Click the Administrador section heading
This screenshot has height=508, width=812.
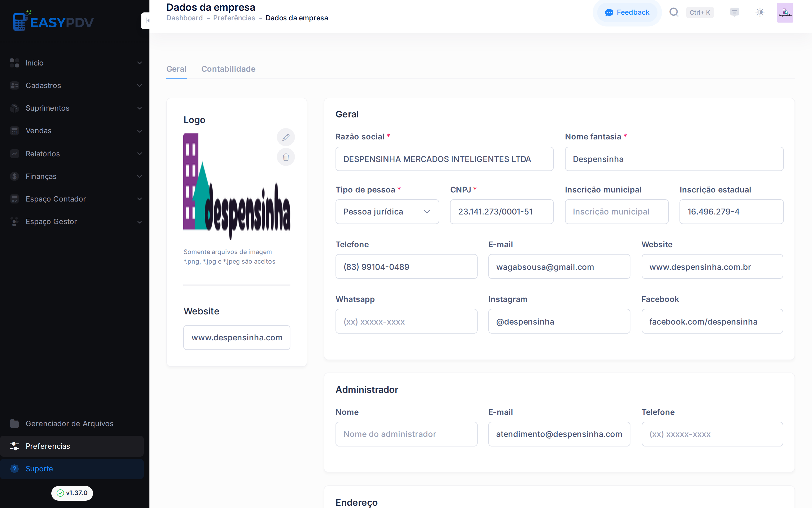pyautogui.click(x=367, y=389)
